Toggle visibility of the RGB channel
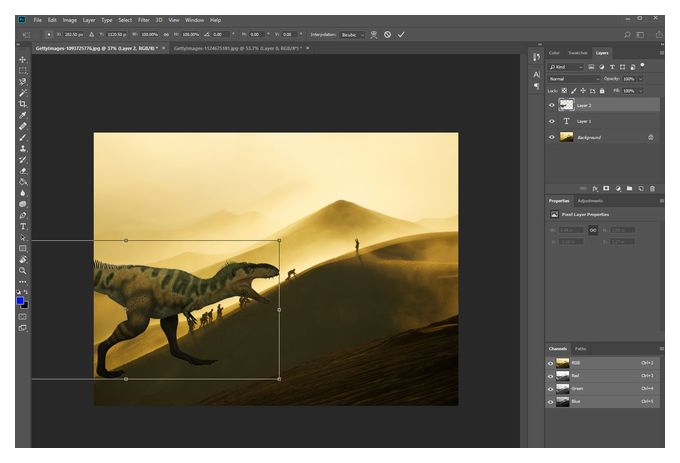The height and width of the screenshot is (463, 680). point(551,363)
